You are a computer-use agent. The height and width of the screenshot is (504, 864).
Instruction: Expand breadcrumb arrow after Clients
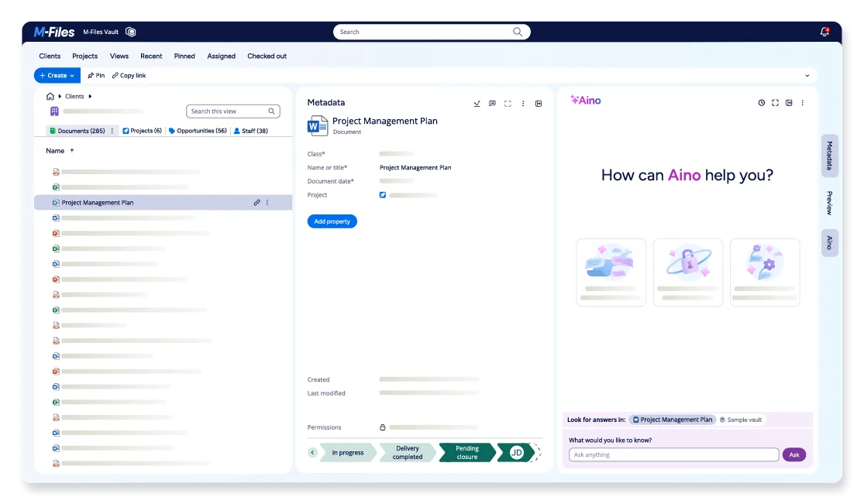click(90, 96)
